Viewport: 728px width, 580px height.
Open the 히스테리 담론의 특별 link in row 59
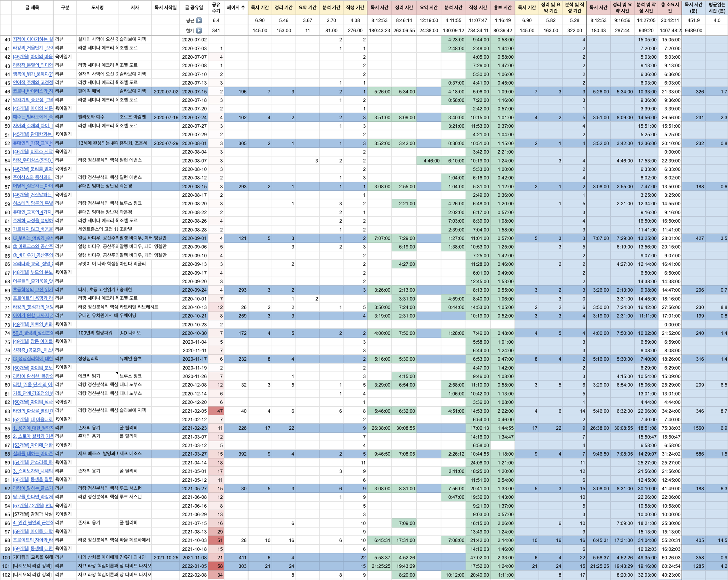point(32,203)
